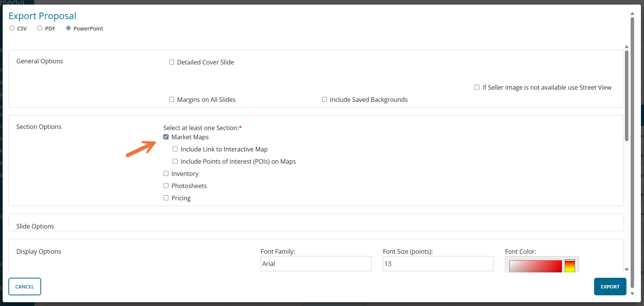Image resolution: width=644 pixels, height=306 pixels.
Task: Enable Include Saved Backgrounds checkbox
Action: coord(325,100)
